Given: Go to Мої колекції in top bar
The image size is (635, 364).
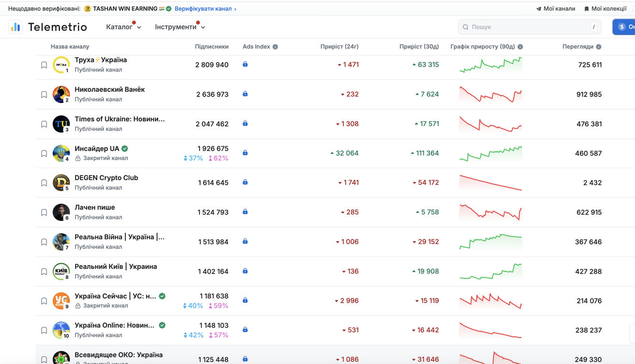Looking at the screenshot, I should pyautogui.click(x=605, y=9).
